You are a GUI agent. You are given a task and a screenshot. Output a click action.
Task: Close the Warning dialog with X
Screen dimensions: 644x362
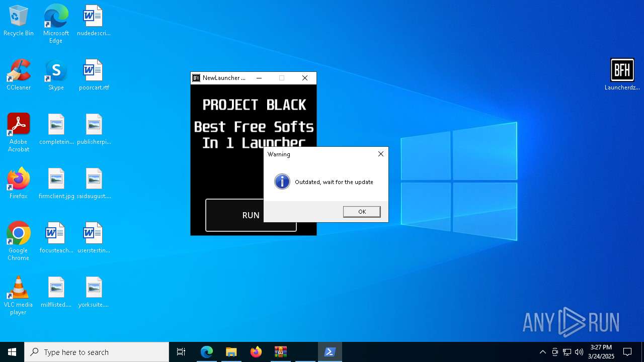381,154
